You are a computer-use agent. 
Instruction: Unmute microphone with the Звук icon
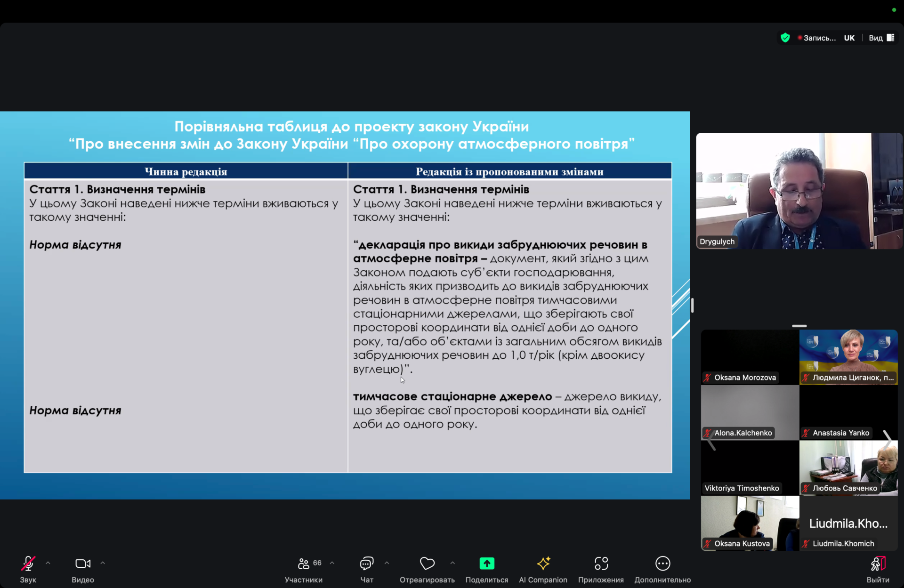point(28,564)
